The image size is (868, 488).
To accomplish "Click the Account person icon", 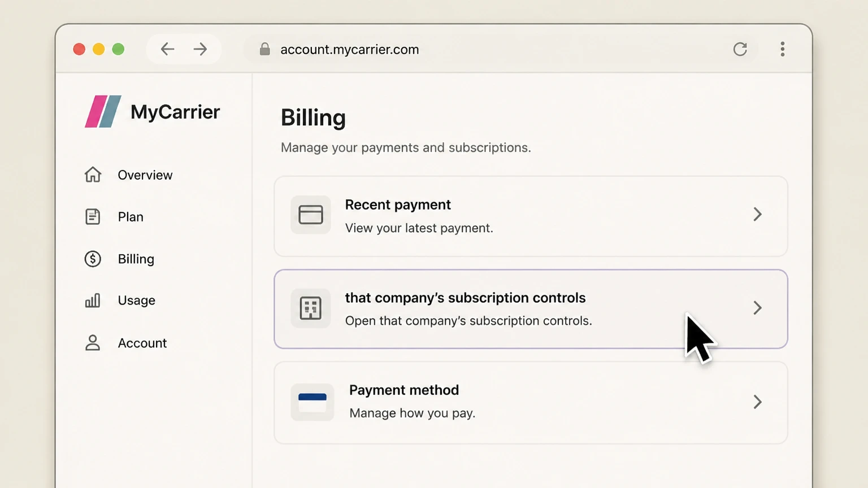I will click(x=93, y=343).
